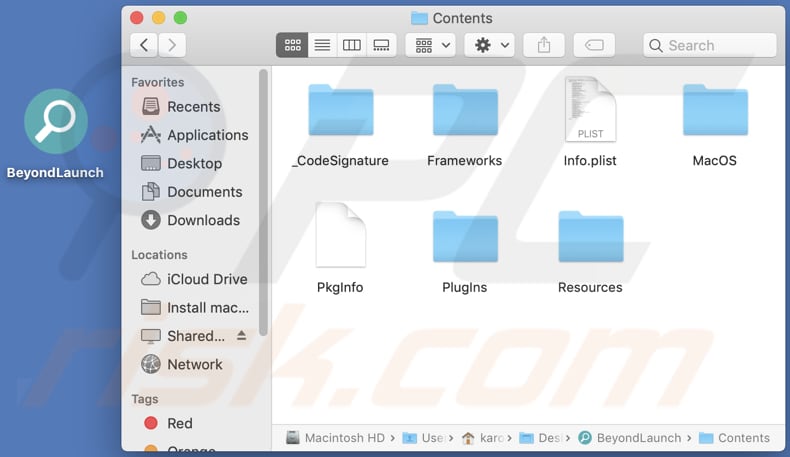The image size is (790, 457).
Task: Click the Finder Search field
Action: [x=710, y=45]
